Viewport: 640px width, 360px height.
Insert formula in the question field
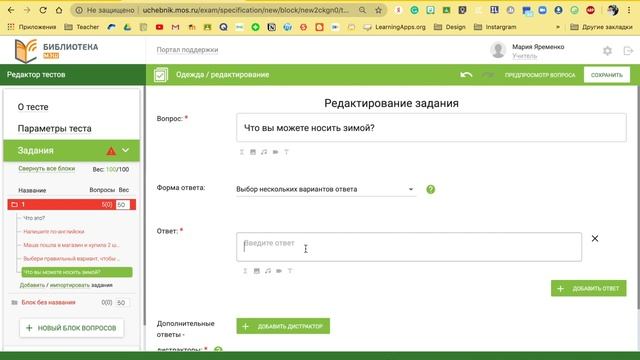click(x=242, y=152)
